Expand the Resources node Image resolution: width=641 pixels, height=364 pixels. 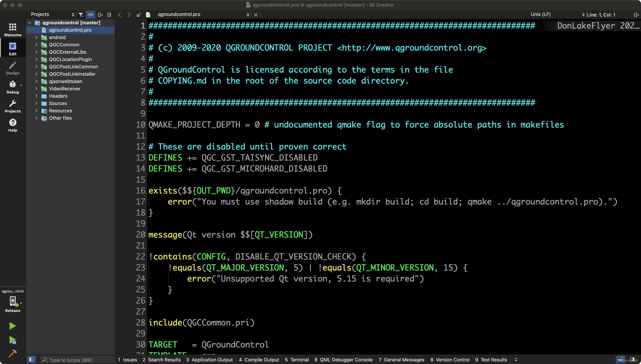pos(36,111)
